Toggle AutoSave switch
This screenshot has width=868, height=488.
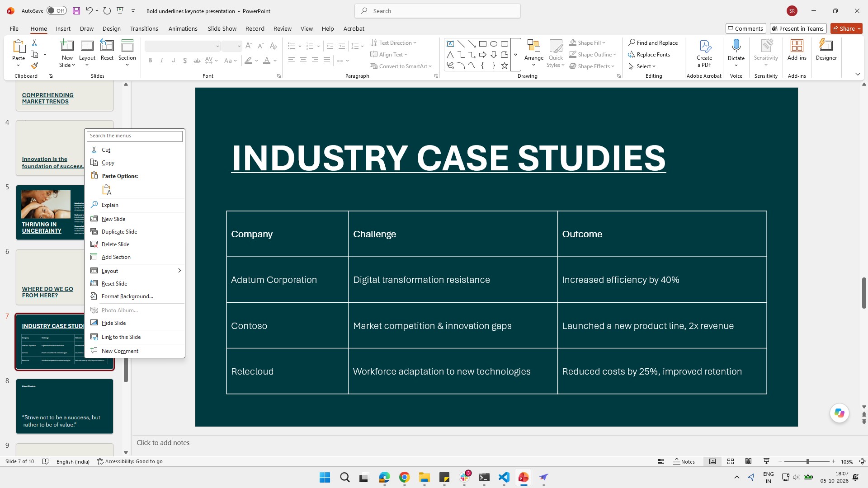[57, 11]
